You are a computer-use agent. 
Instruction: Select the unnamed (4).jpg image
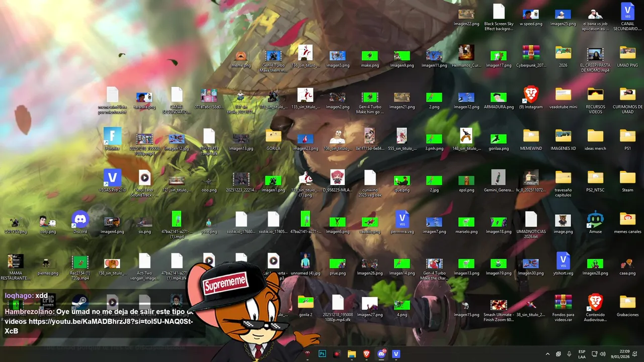305,264
